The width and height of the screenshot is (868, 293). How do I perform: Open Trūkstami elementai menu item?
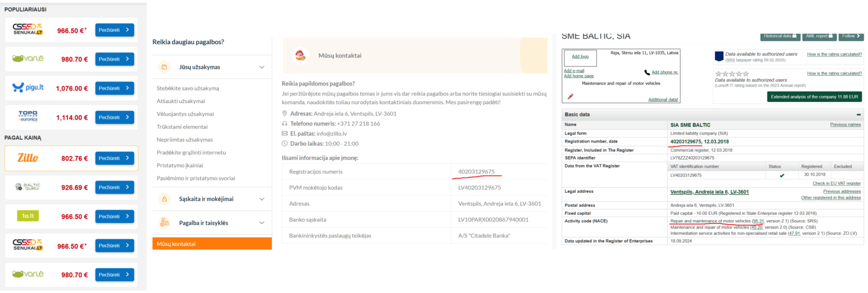[x=182, y=127]
